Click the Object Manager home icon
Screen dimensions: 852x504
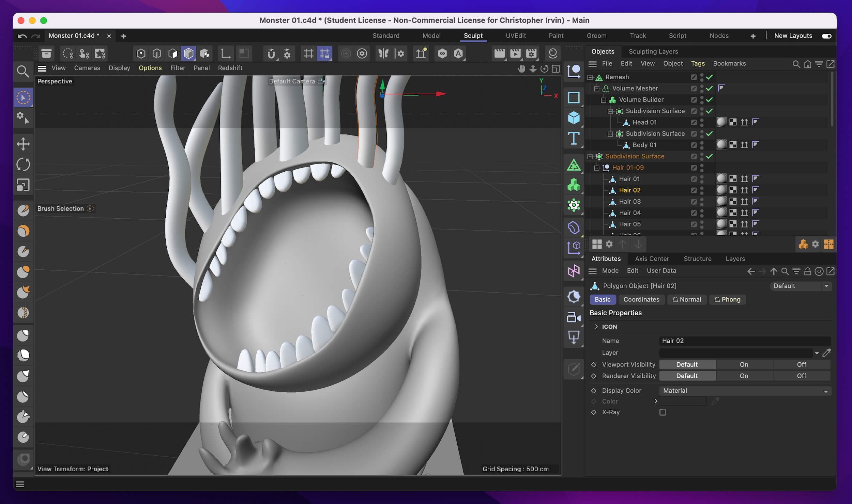[807, 64]
